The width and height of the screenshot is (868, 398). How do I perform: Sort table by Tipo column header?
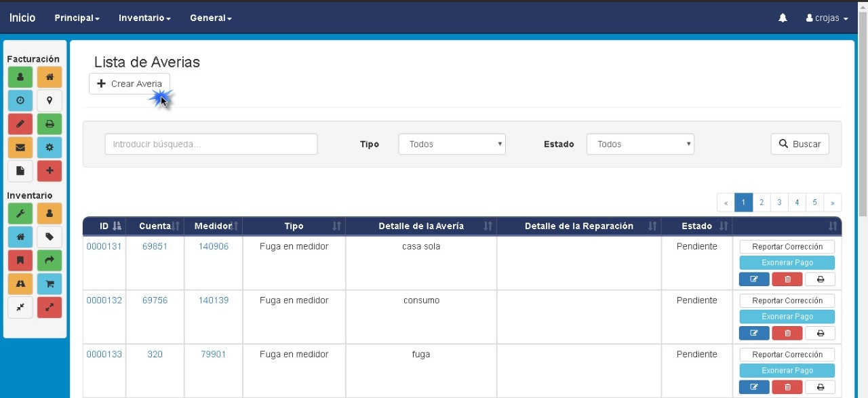294,226
